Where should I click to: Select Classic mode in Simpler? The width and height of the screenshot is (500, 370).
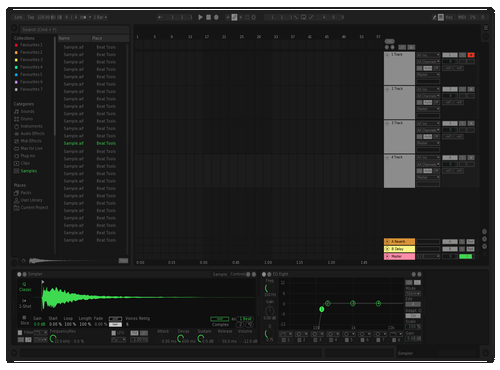25,287
